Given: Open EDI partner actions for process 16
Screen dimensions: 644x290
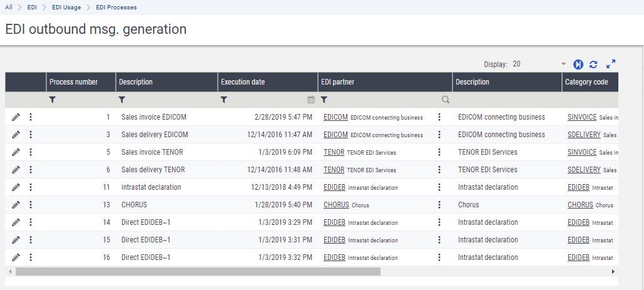Looking at the screenshot, I should coord(439,257).
